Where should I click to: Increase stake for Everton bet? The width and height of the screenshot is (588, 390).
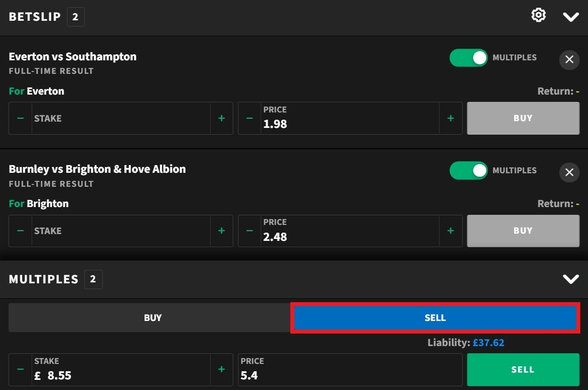[x=221, y=118]
